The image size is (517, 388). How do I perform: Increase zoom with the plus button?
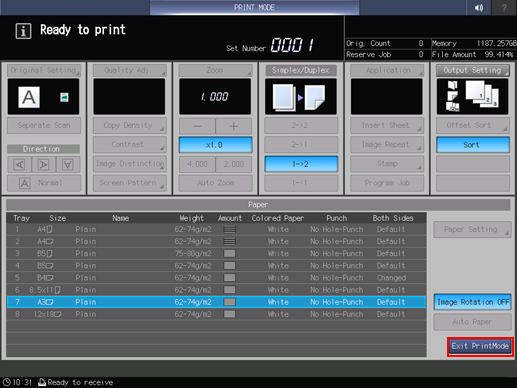tap(234, 126)
